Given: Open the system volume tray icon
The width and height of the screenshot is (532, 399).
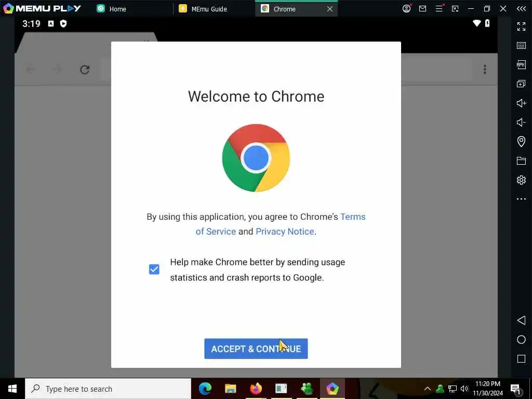Looking at the screenshot, I should (464, 389).
